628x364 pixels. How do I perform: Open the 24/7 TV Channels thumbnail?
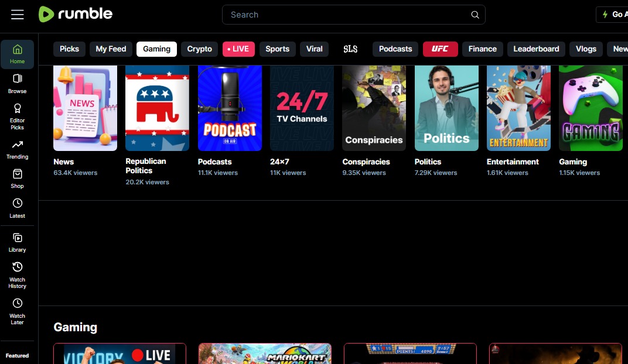click(x=302, y=108)
